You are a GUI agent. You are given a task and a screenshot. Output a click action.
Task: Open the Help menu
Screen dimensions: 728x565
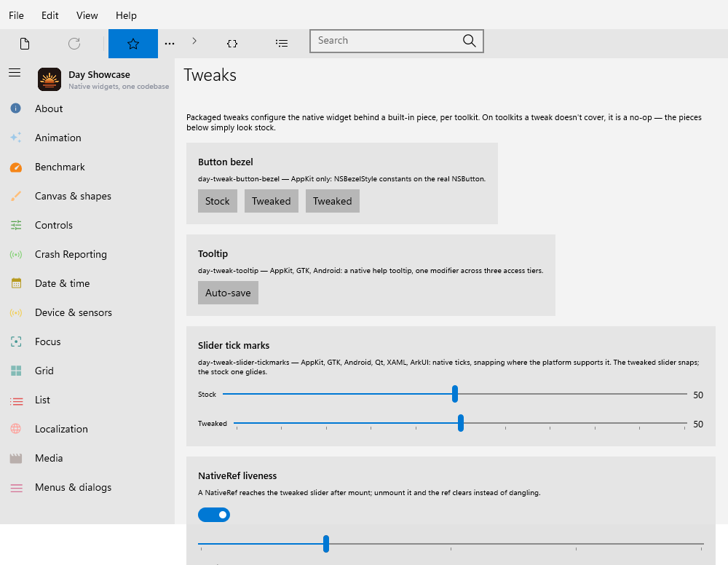126,15
